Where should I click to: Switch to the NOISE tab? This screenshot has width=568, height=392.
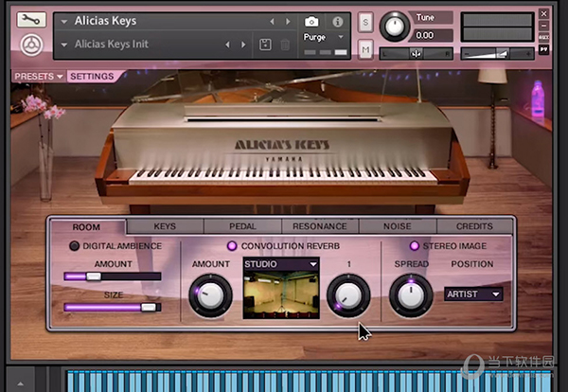(398, 226)
